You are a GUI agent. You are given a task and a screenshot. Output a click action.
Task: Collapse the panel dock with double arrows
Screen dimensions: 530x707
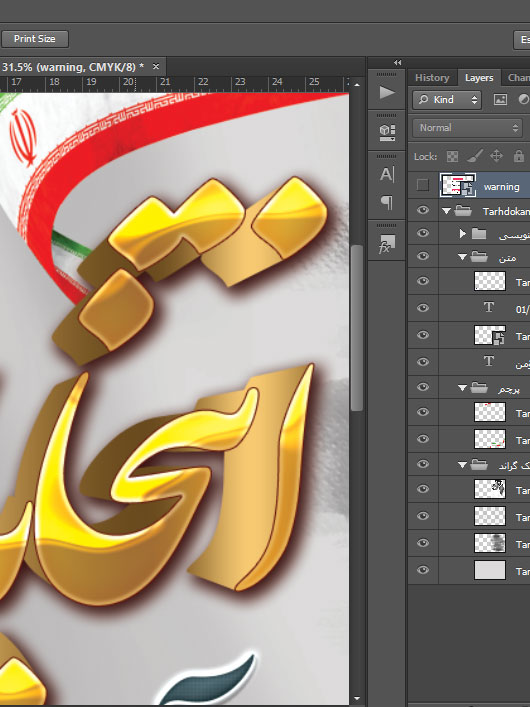397,63
